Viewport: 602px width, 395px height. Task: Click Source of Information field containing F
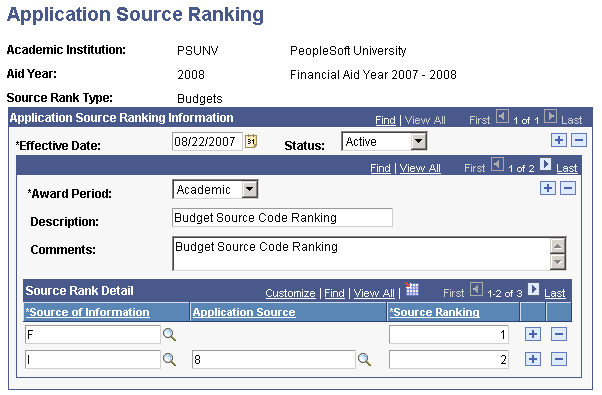pyautogui.click(x=93, y=335)
